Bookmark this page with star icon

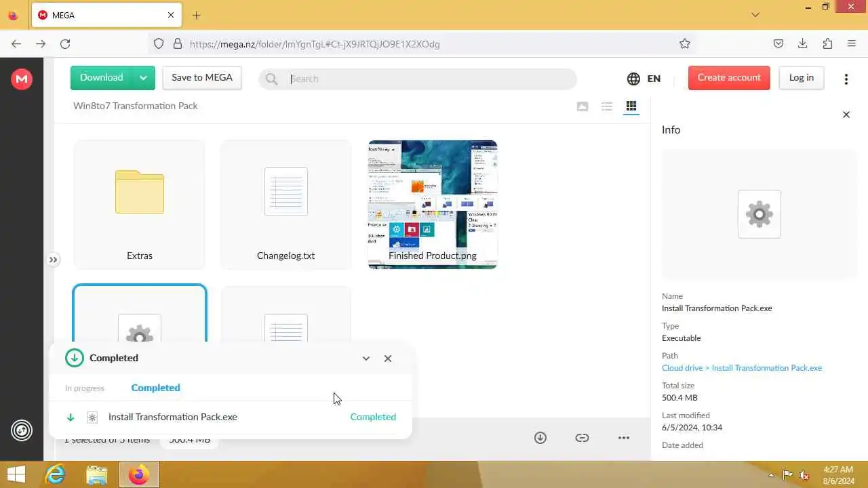click(685, 43)
